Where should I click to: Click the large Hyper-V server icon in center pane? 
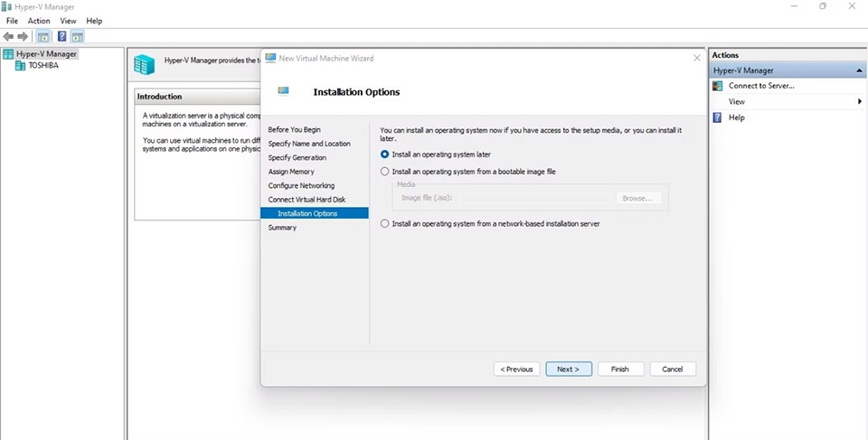(144, 65)
